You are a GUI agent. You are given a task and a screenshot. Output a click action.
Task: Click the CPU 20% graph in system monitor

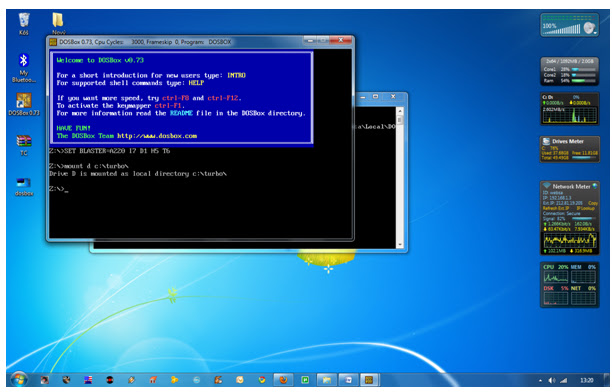click(x=556, y=277)
